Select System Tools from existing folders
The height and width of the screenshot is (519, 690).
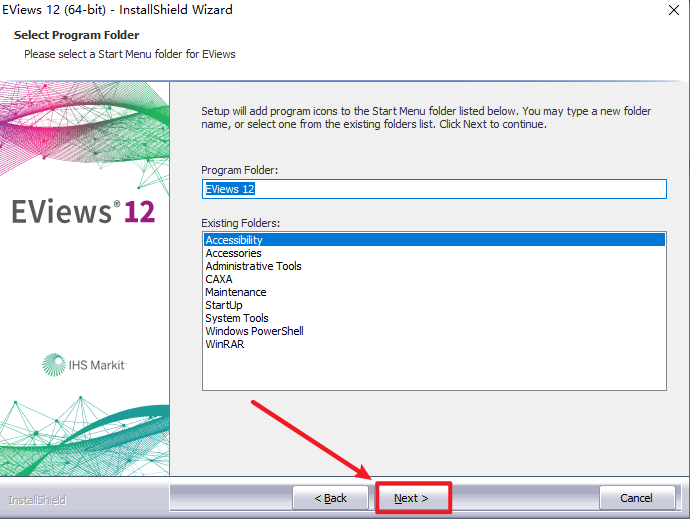tap(236, 318)
